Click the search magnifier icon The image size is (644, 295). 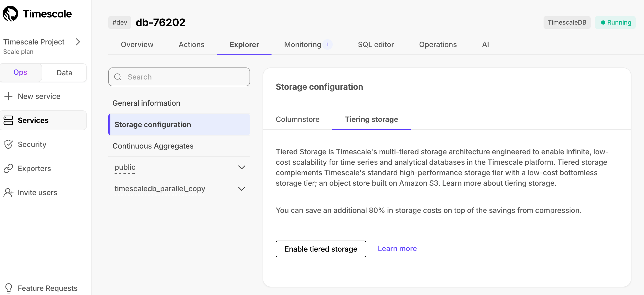pos(118,77)
